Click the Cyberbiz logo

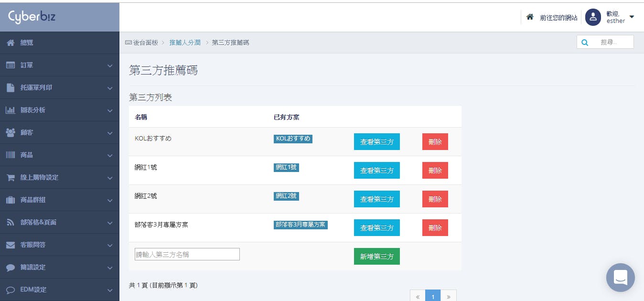(32, 17)
